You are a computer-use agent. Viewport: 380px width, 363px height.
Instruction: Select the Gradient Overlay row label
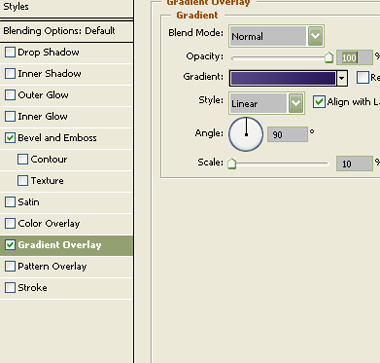[59, 245]
